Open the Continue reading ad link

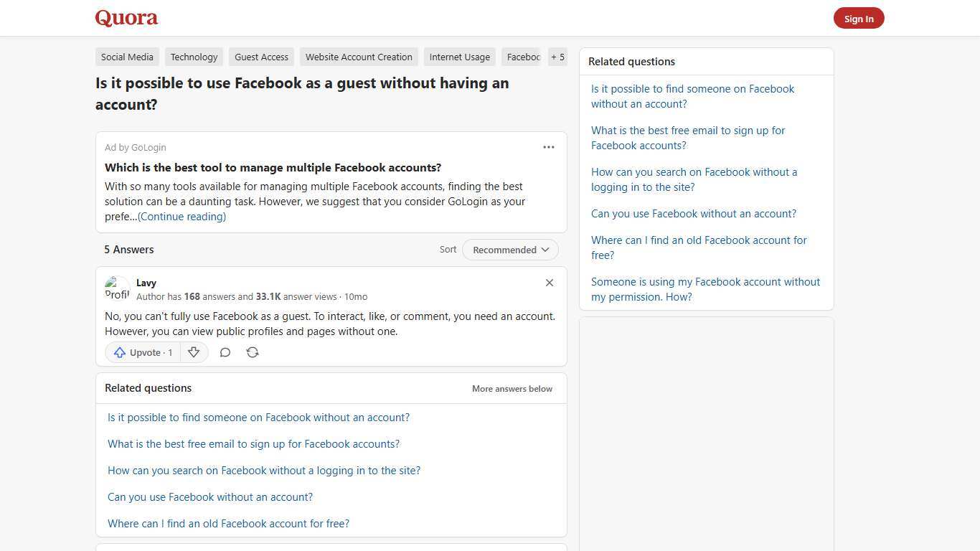point(182,216)
